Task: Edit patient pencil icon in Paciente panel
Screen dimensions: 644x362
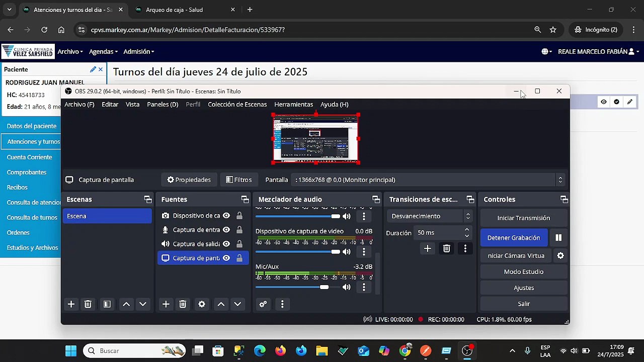Action: 93,69
